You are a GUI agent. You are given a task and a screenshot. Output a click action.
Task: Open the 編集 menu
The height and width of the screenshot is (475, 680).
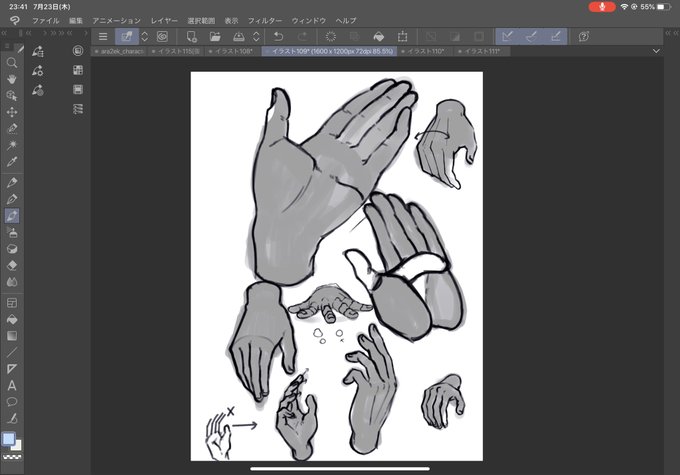pyautogui.click(x=75, y=20)
